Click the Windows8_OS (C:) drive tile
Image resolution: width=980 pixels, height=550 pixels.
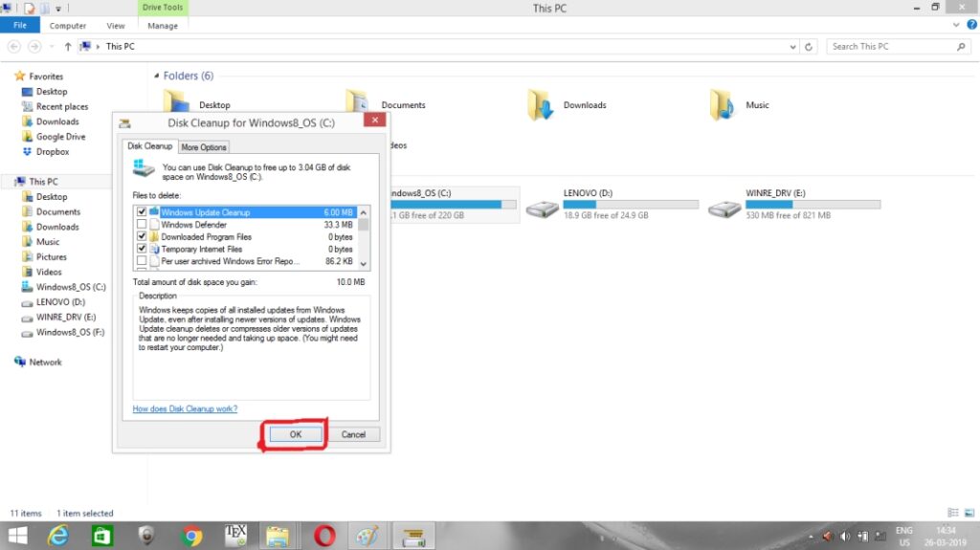(454, 205)
